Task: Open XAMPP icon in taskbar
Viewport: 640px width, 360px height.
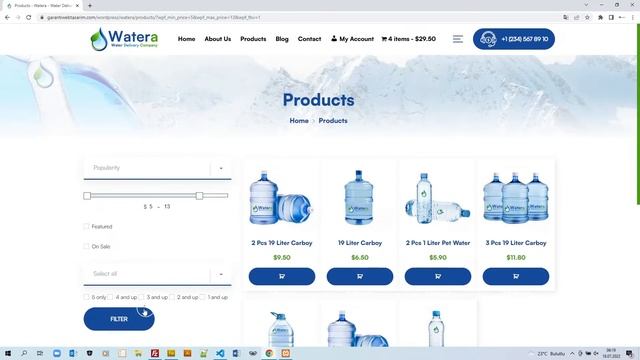Action: pyautogui.click(x=286, y=353)
